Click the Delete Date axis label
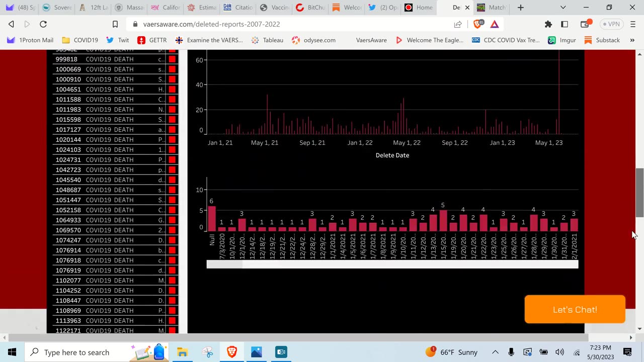Screen dimensions: 644x362 (392, 155)
